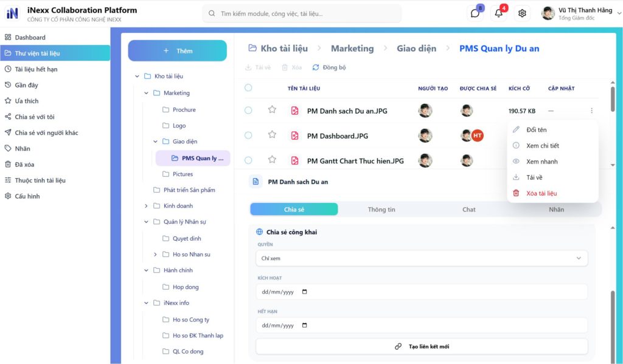This screenshot has height=364, width=623.
Task: Collapse the Marketing folder in tree
Action: [x=146, y=93]
